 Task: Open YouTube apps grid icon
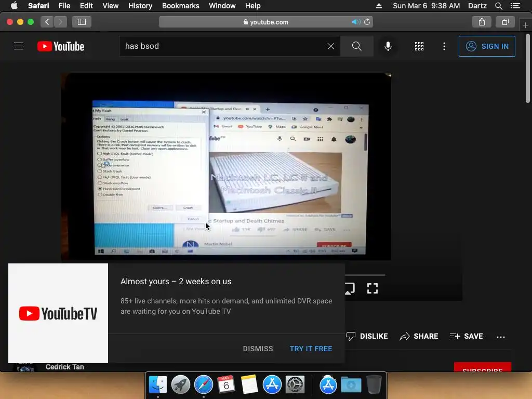[419, 46]
